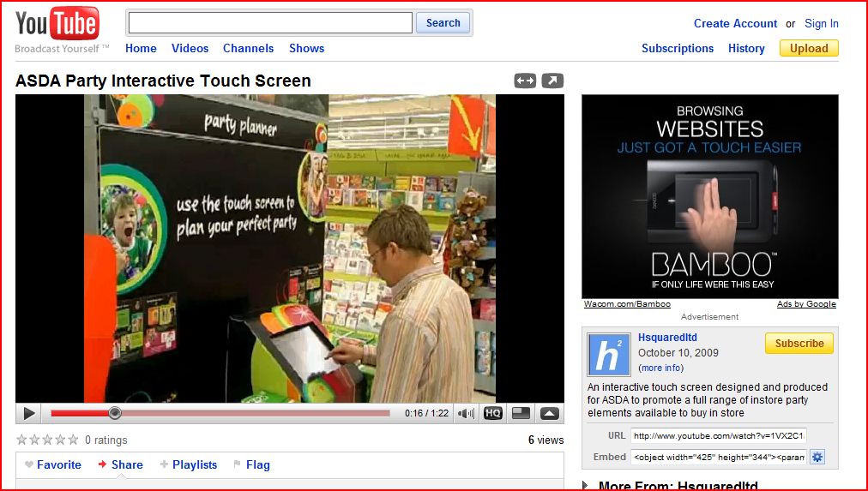Click the Ads by Google link
This screenshot has height=491, width=868.
(806, 304)
